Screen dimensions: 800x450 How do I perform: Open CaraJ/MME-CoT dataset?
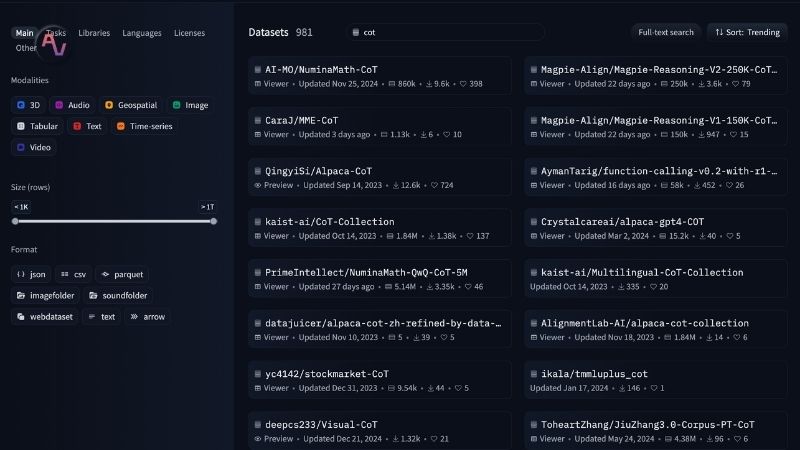click(380, 127)
